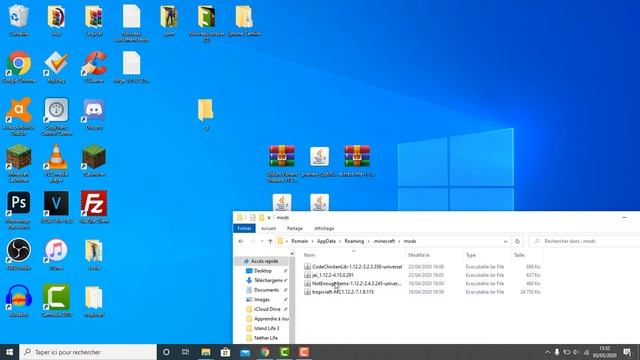Image resolution: width=640 pixels, height=360 pixels.
Task: Switch to the Partage ribbon tab
Action: [295, 228]
